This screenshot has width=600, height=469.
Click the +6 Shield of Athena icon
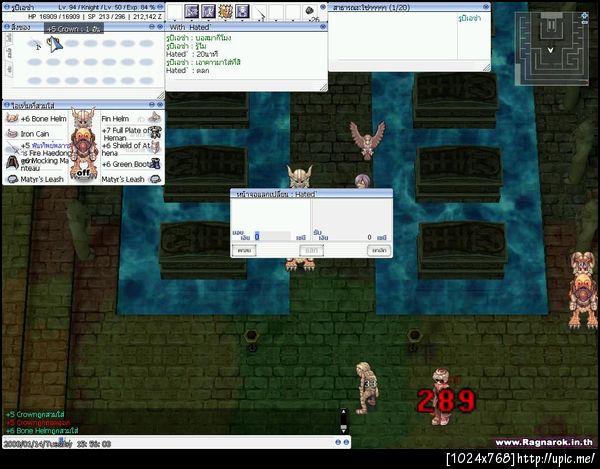click(x=155, y=148)
